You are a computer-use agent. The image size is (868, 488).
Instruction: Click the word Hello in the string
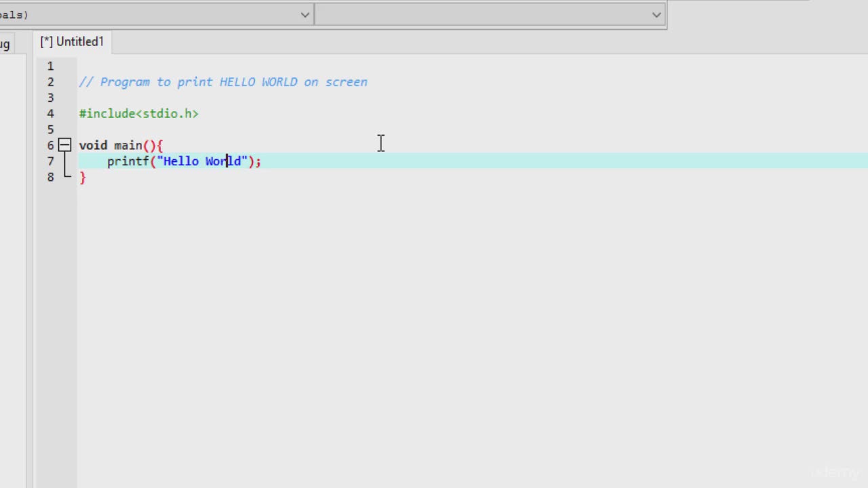point(181,161)
